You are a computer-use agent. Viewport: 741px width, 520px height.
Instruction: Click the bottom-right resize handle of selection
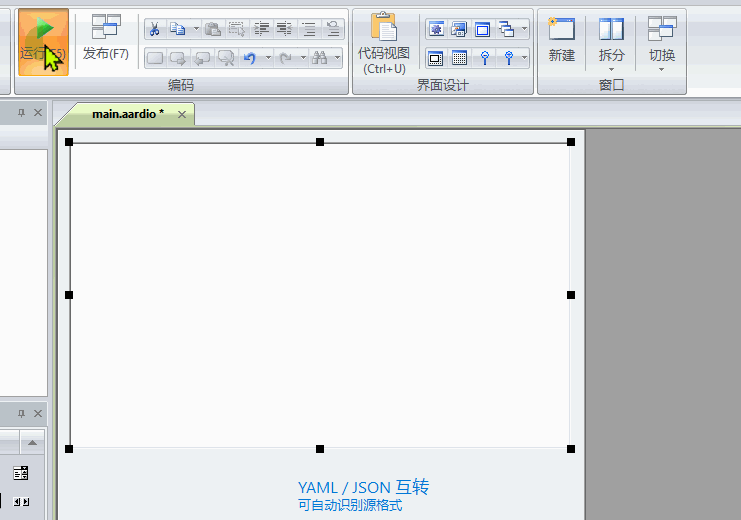571,449
